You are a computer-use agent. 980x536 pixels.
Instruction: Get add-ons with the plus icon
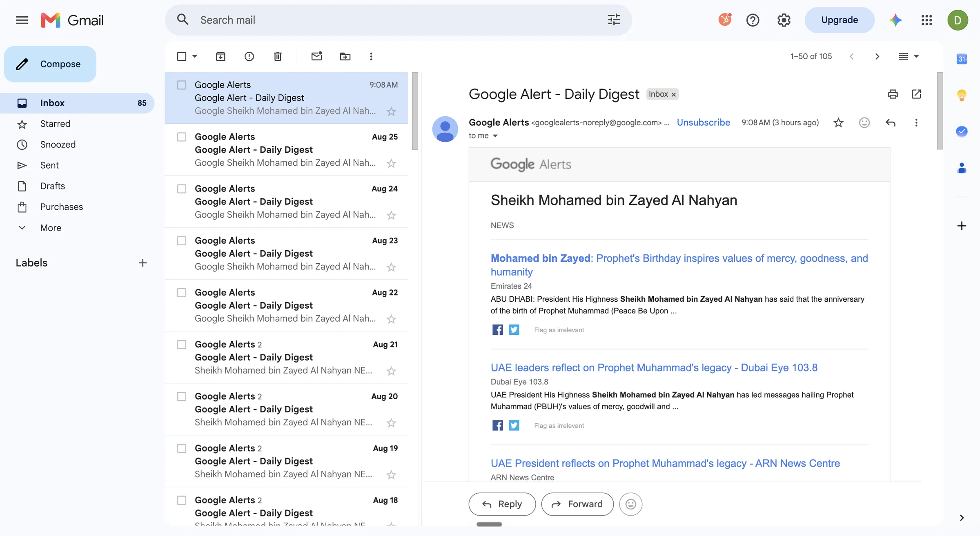coord(962,226)
